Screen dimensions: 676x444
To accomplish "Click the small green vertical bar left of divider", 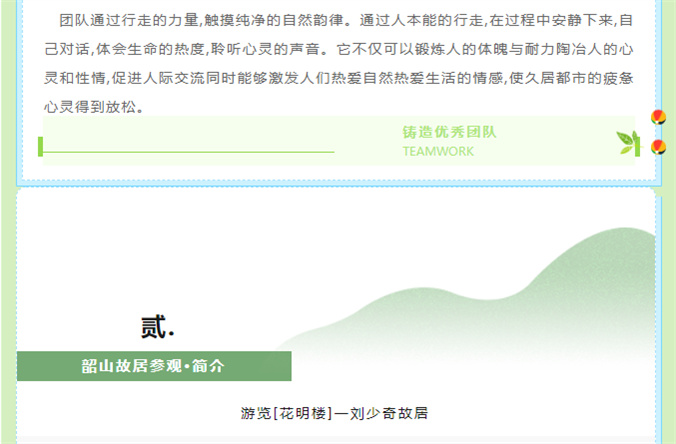I will click(x=40, y=147).
